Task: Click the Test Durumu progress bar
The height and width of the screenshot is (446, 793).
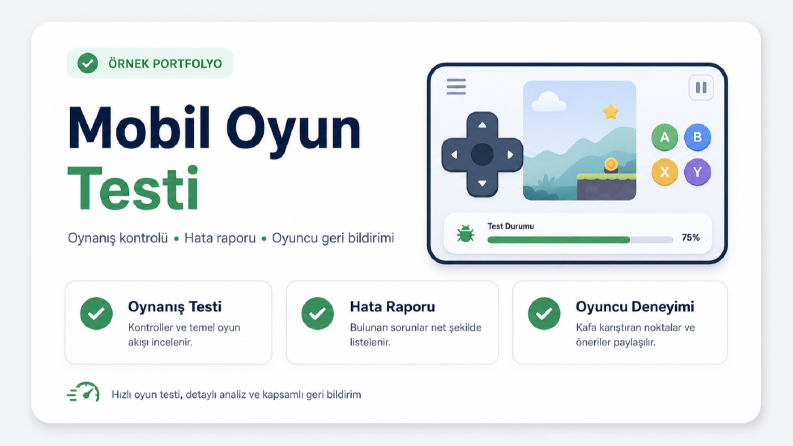Action: pos(580,240)
